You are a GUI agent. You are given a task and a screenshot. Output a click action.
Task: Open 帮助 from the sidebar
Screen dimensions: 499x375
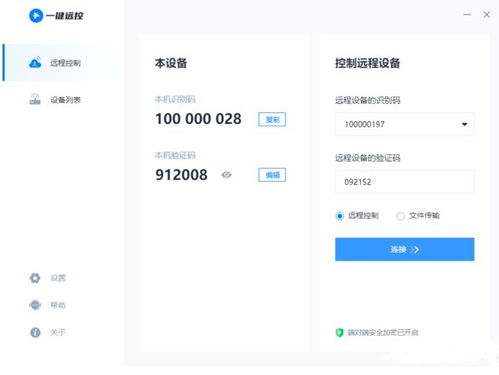(58, 305)
